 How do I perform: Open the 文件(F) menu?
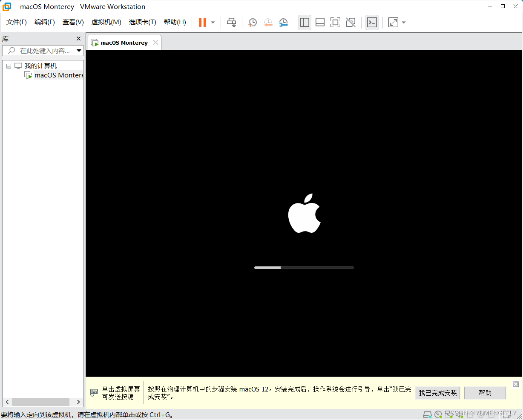pos(17,22)
